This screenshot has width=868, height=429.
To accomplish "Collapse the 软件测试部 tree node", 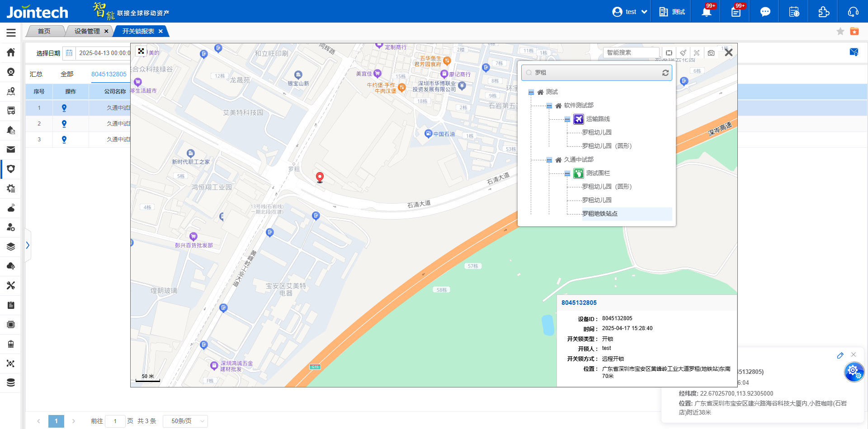I will pos(549,106).
